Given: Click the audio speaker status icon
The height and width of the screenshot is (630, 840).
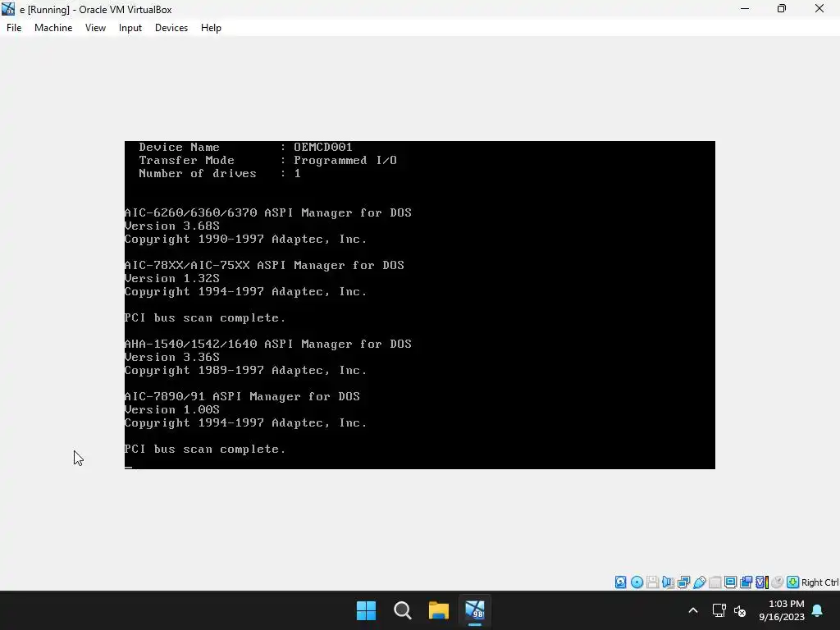Looking at the screenshot, I should pos(668,582).
